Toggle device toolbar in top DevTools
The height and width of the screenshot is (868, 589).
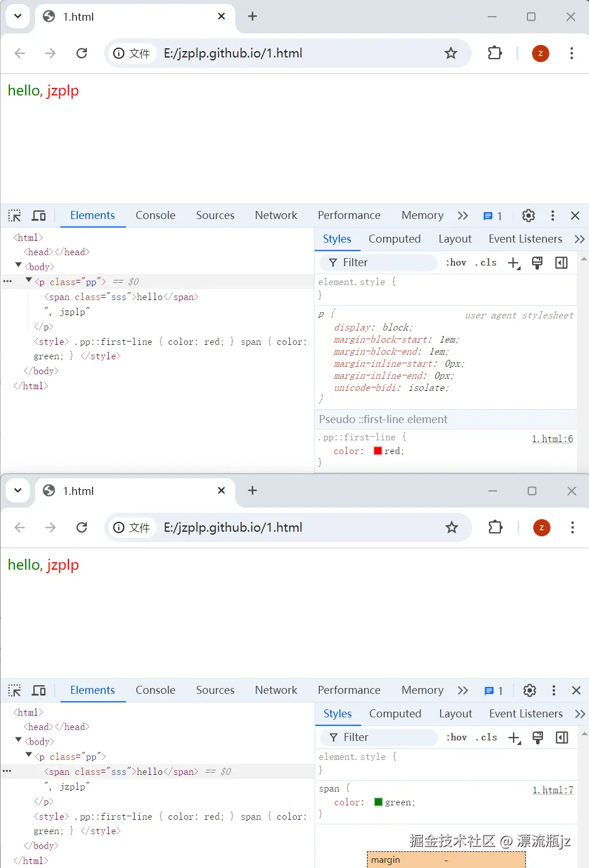39,216
